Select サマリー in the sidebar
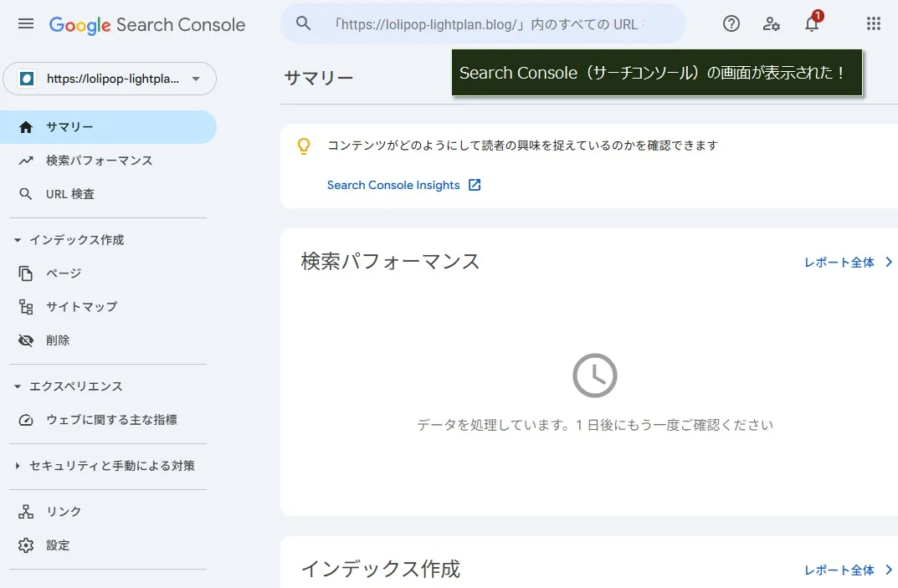 coord(69,127)
